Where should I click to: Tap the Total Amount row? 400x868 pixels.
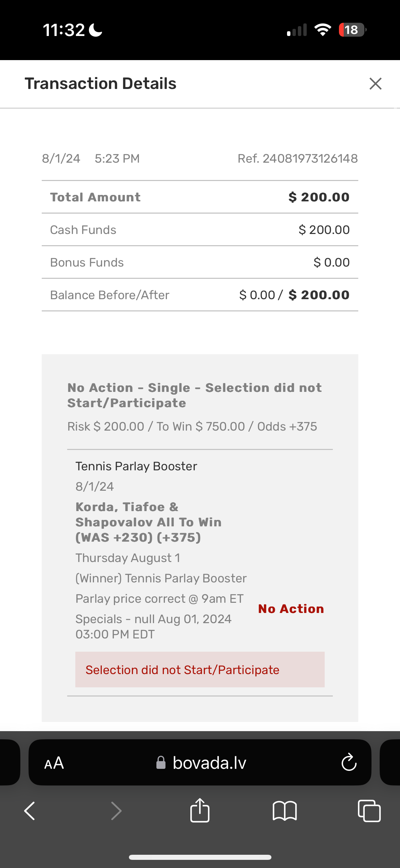click(200, 197)
